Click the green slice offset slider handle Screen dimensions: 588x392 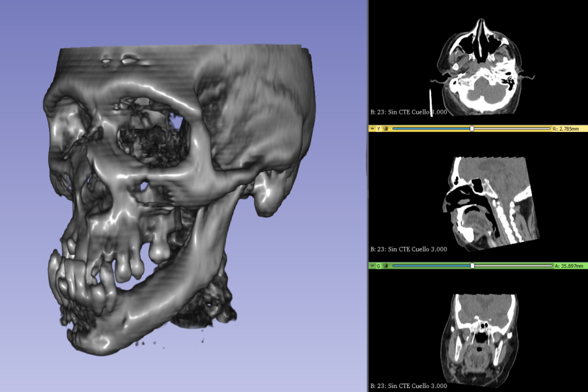pyautogui.click(x=472, y=266)
